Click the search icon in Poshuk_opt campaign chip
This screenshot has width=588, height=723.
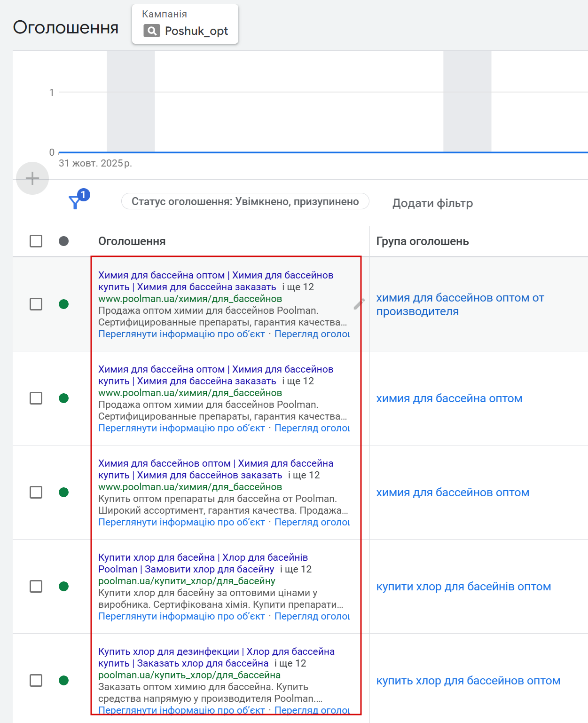click(x=152, y=31)
